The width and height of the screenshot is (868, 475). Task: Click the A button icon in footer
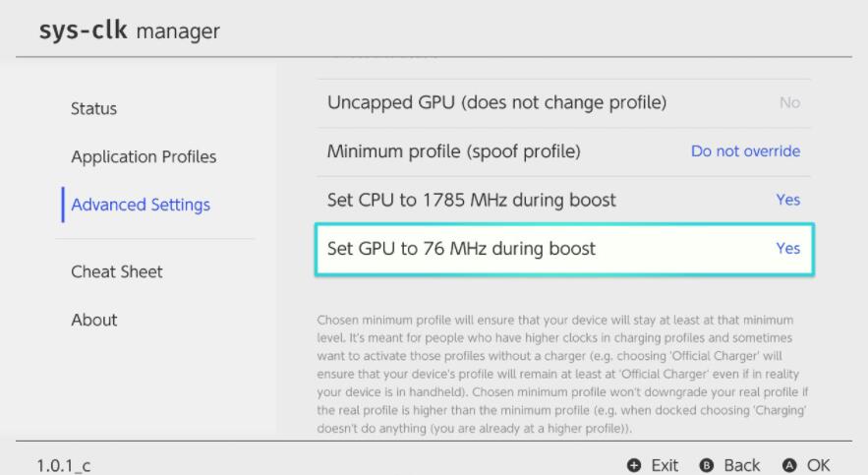pyautogui.click(x=789, y=464)
